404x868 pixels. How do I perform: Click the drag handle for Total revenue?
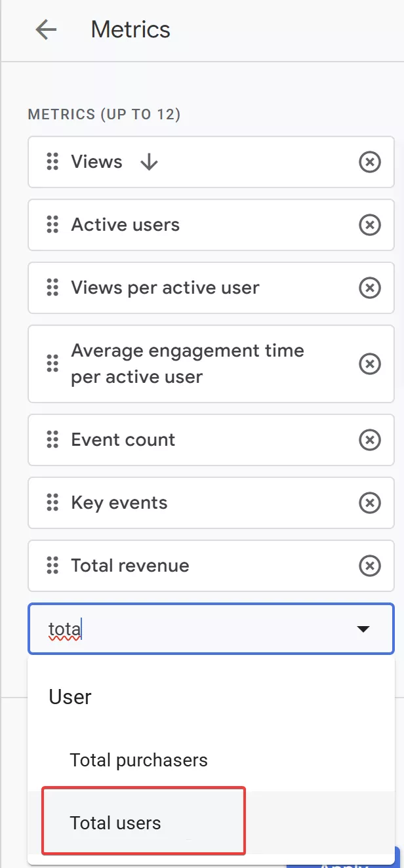(52, 566)
